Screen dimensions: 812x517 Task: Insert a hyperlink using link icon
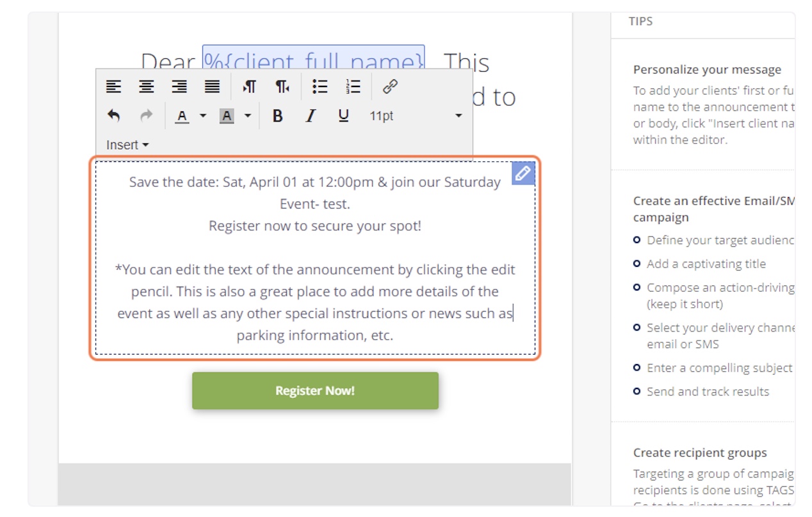(x=390, y=86)
